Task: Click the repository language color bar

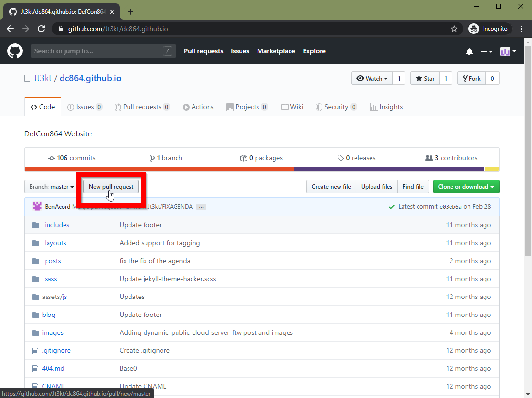Action: click(194, 169)
